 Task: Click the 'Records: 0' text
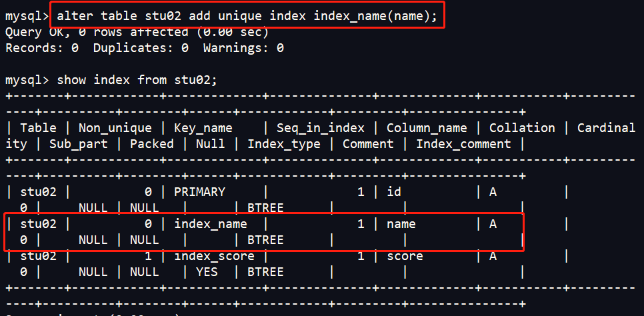pos(42,48)
